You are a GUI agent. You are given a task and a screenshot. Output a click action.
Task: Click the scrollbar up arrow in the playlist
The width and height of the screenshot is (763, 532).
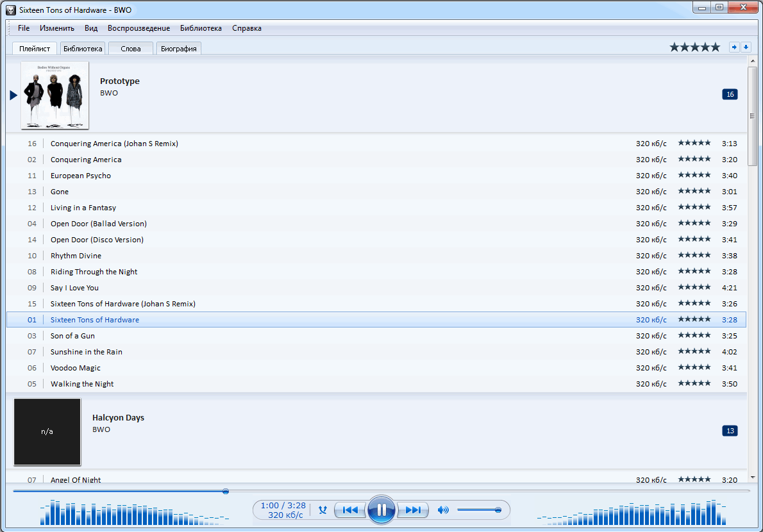(753, 61)
